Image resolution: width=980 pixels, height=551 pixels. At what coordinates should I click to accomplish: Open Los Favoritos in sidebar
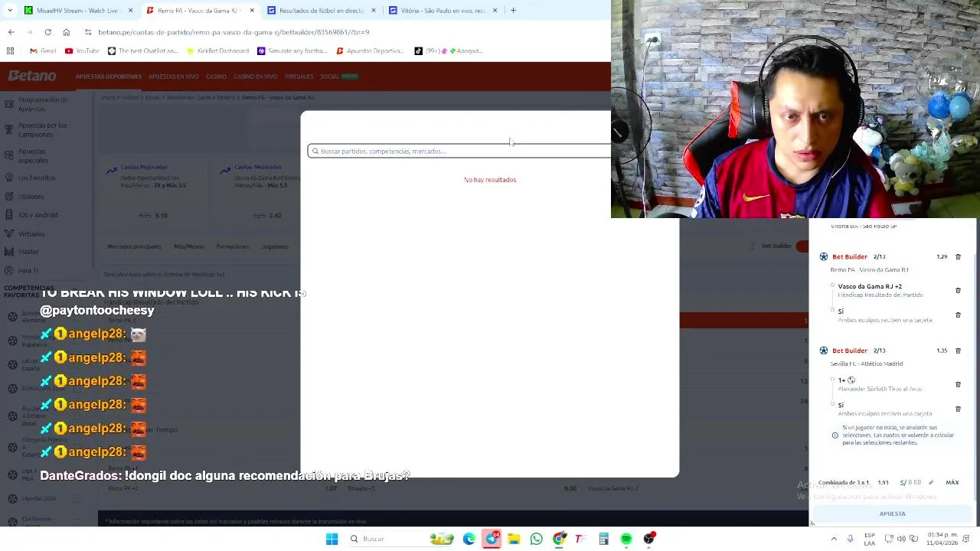pos(37,178)
